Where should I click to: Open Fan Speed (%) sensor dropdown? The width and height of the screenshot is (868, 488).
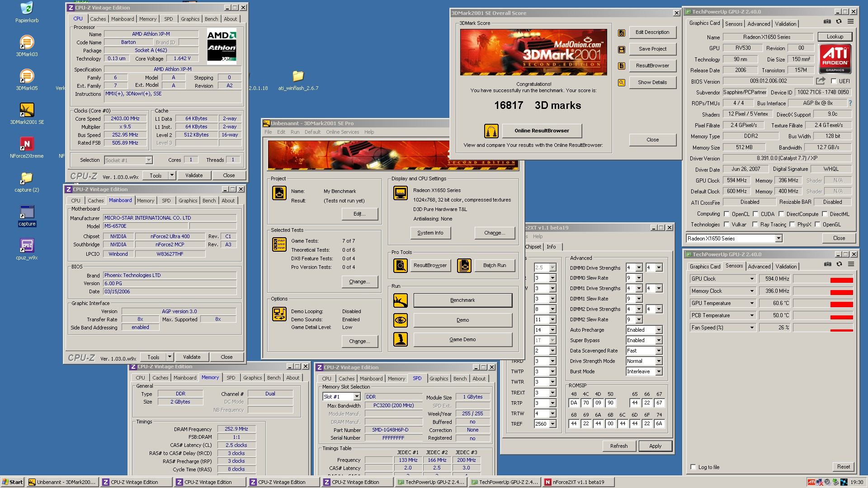752,328
